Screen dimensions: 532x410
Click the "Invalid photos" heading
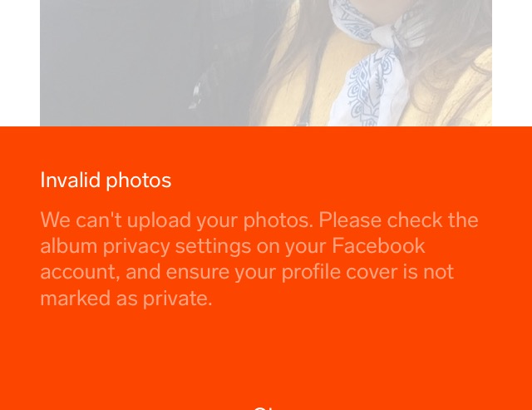click(106, 180)
